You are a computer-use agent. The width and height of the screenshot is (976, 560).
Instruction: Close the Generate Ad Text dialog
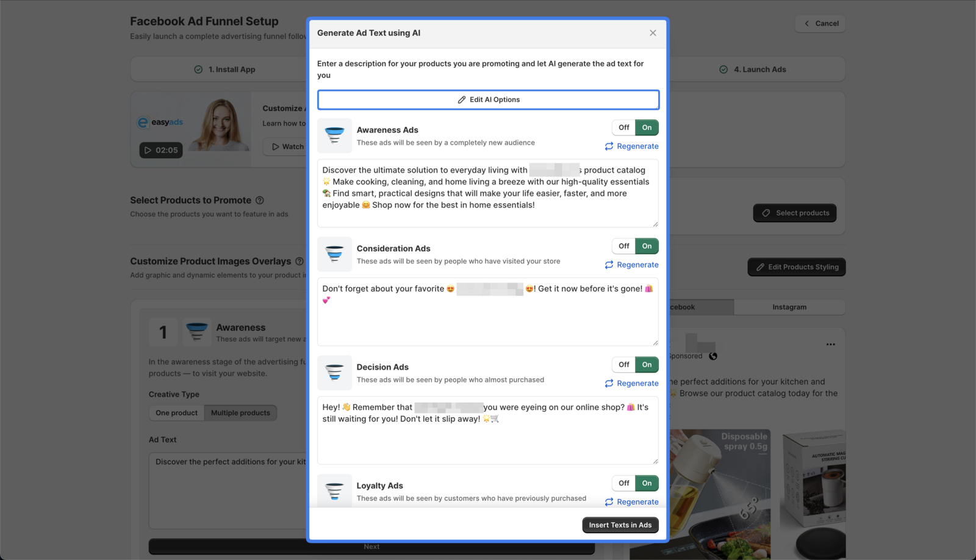click(x=652, y=33)
